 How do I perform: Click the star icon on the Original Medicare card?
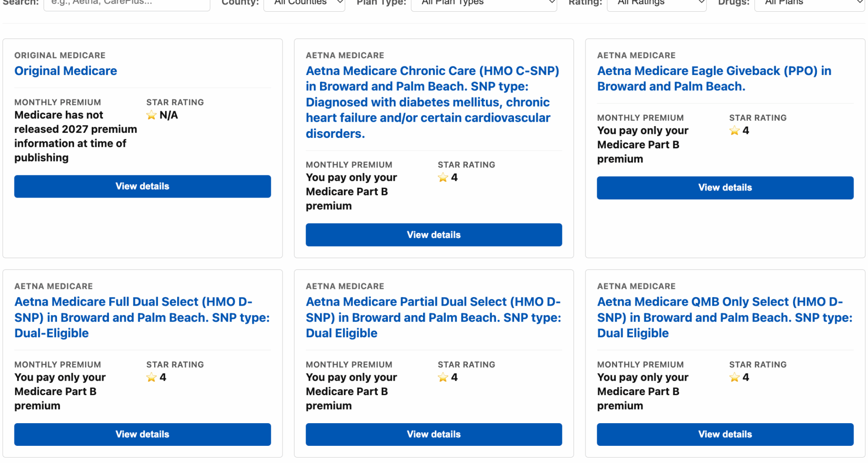click(x=151, y=115)
